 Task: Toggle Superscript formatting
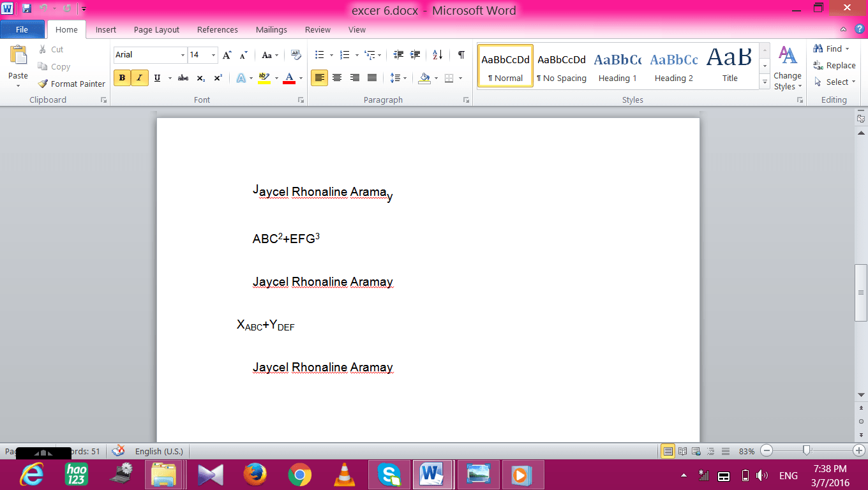(x=218, y=78)
